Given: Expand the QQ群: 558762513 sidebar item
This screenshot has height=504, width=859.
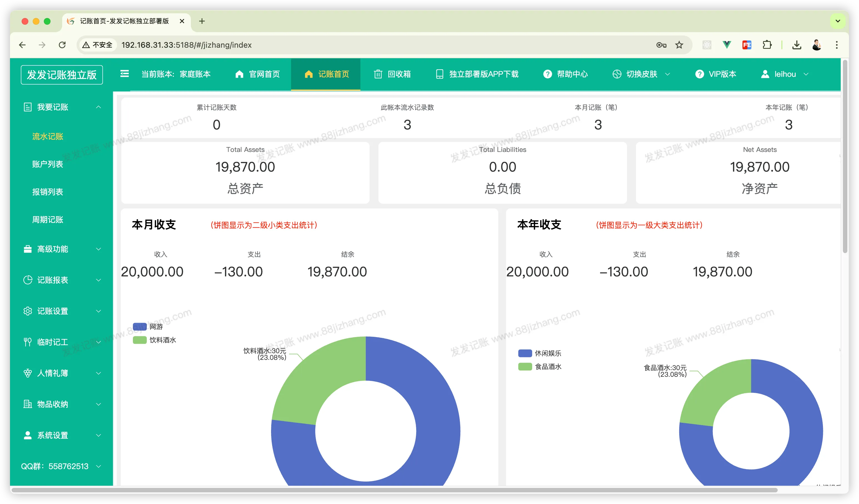Looking at the screenshot, I should (61, 466).
